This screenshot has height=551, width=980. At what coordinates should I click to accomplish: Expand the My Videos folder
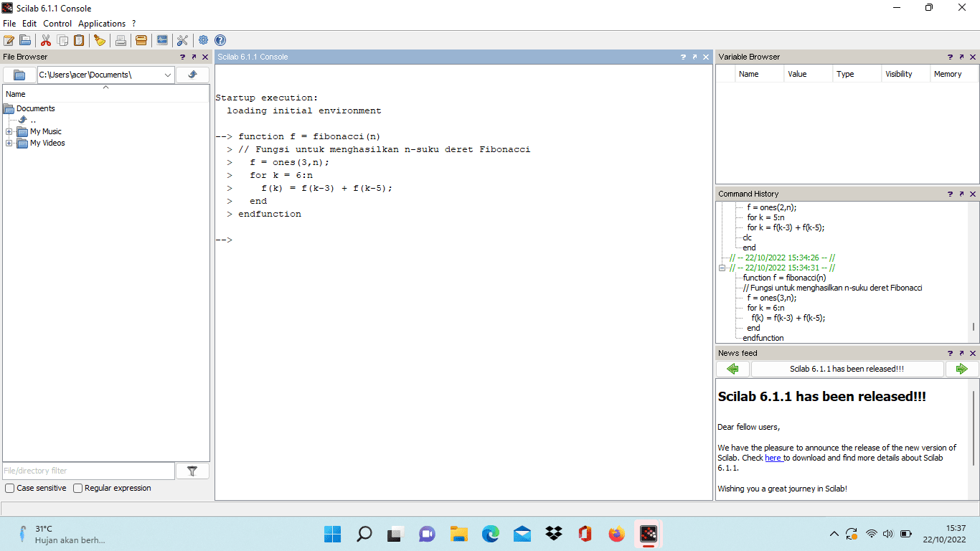(x=9, y=143)
